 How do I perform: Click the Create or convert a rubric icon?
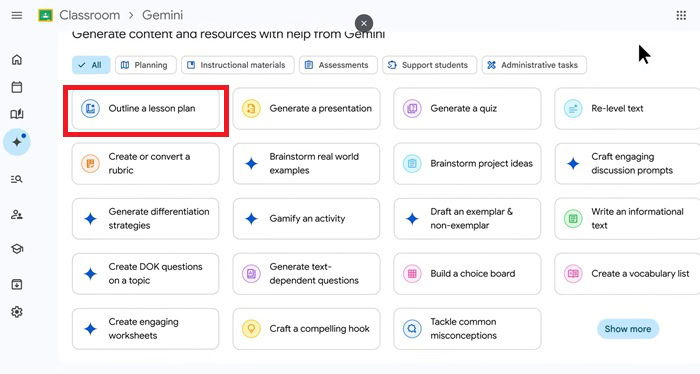[x=90, y=163]
